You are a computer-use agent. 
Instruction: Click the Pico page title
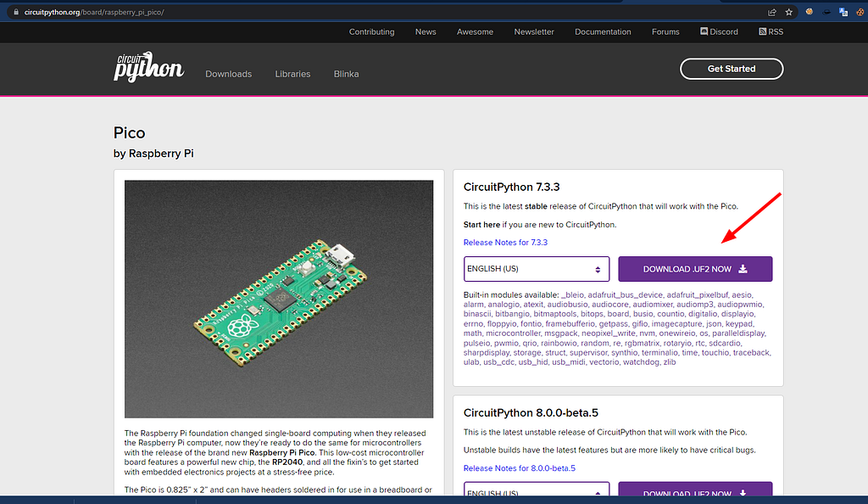click(129, 133)
